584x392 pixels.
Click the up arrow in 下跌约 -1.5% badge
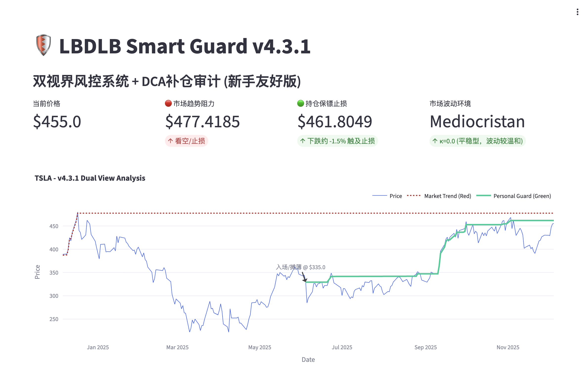[x=303, y=141]
